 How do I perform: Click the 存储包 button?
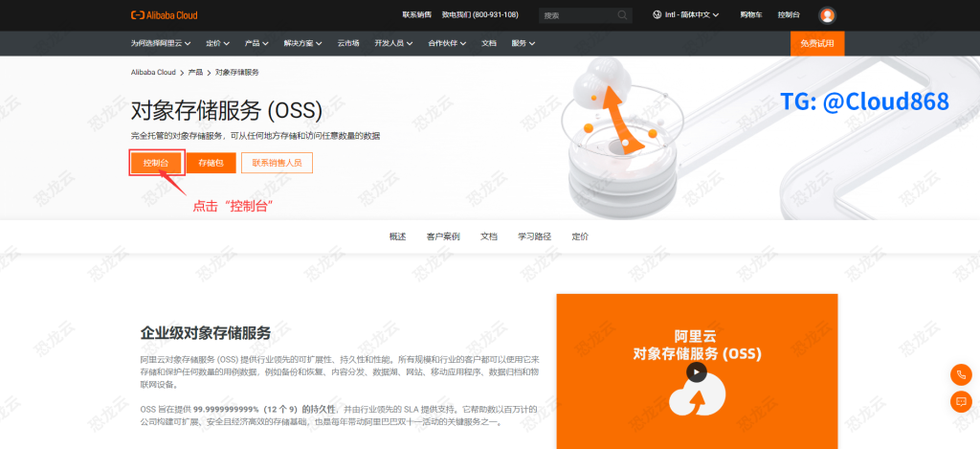tap(212, 163)
